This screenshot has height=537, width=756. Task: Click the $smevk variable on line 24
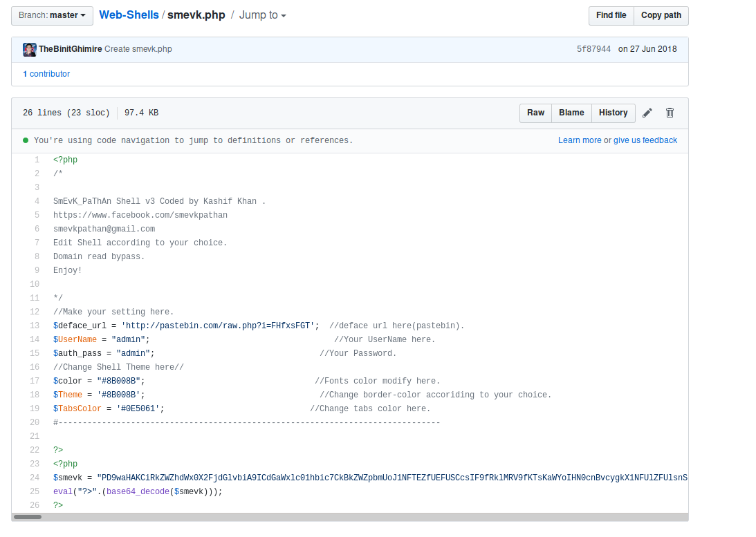(x=68, y=478)
